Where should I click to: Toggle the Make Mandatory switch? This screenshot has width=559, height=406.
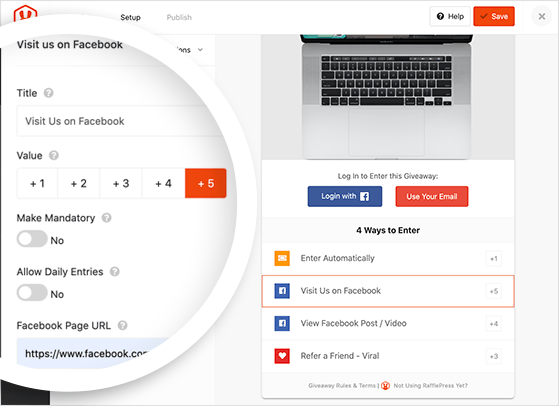(32, 239)
